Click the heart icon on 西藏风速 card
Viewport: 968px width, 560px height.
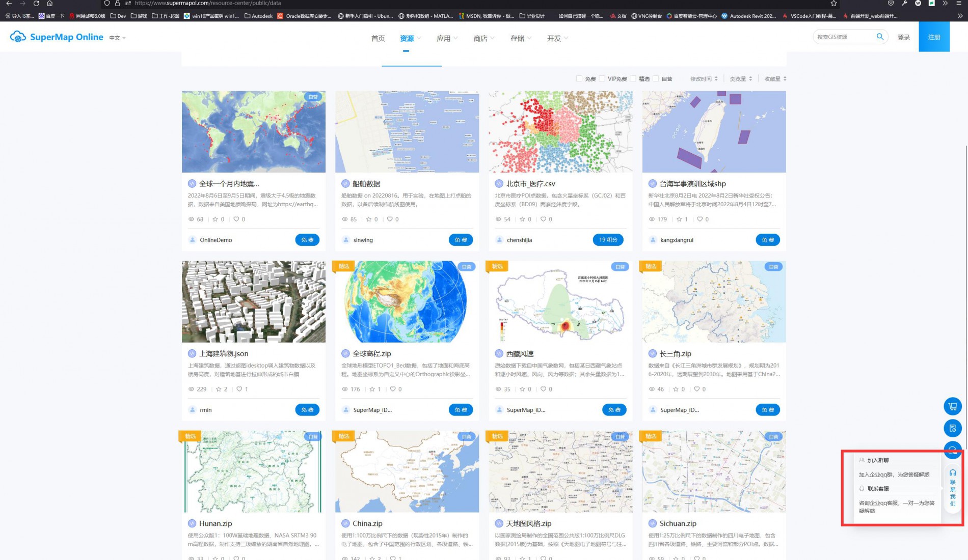pos(543,389)
